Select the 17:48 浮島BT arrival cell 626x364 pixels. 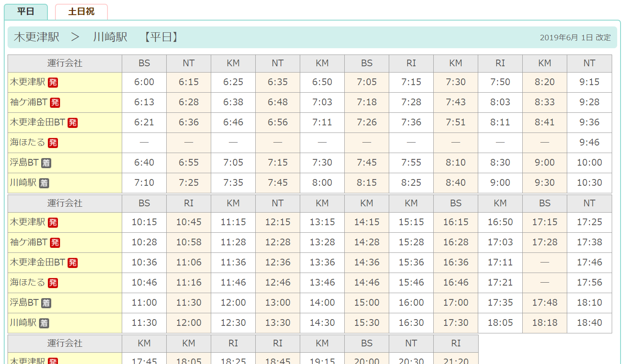pyautogui.click(x=545, y=303)
